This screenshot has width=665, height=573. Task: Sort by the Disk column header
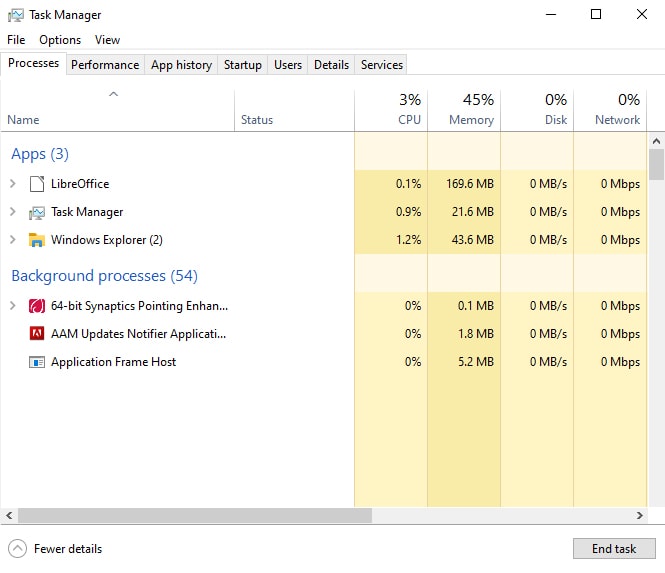coord(537,110)
